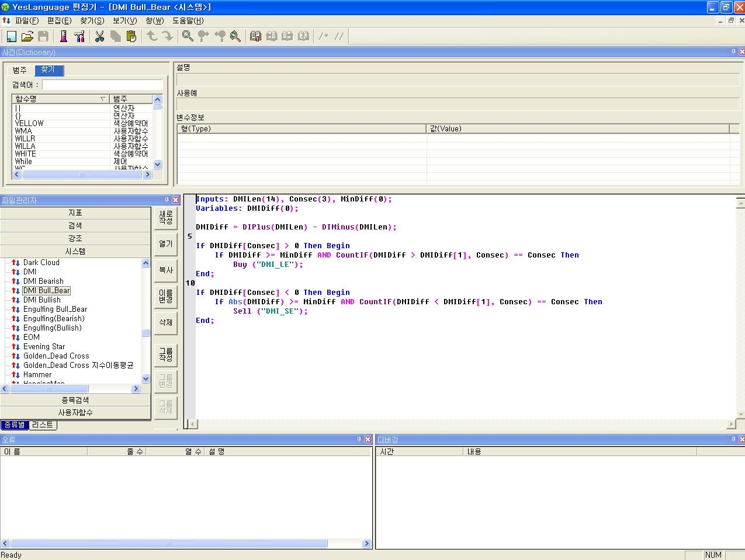Viewport: 745px width, 560px height.
Task: Open the 파일(F) menu
Action: pyautogui.click(x=27, y=20)
